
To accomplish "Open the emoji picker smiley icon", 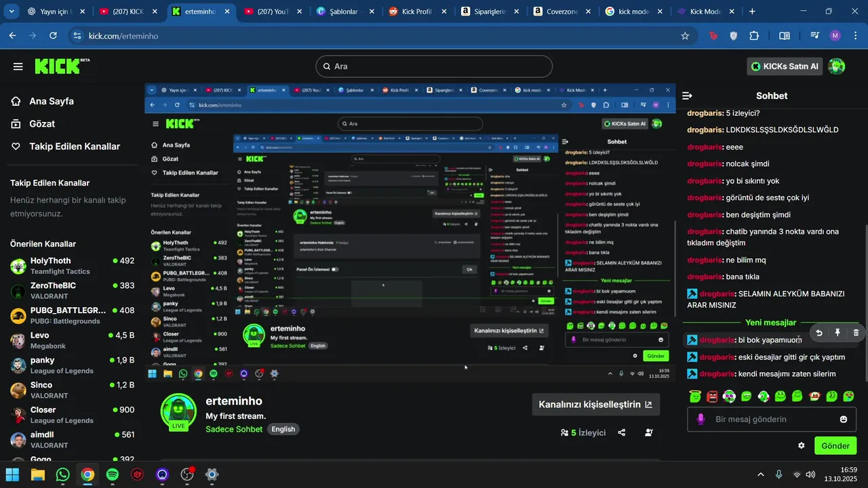I will (x=844, y=420).
